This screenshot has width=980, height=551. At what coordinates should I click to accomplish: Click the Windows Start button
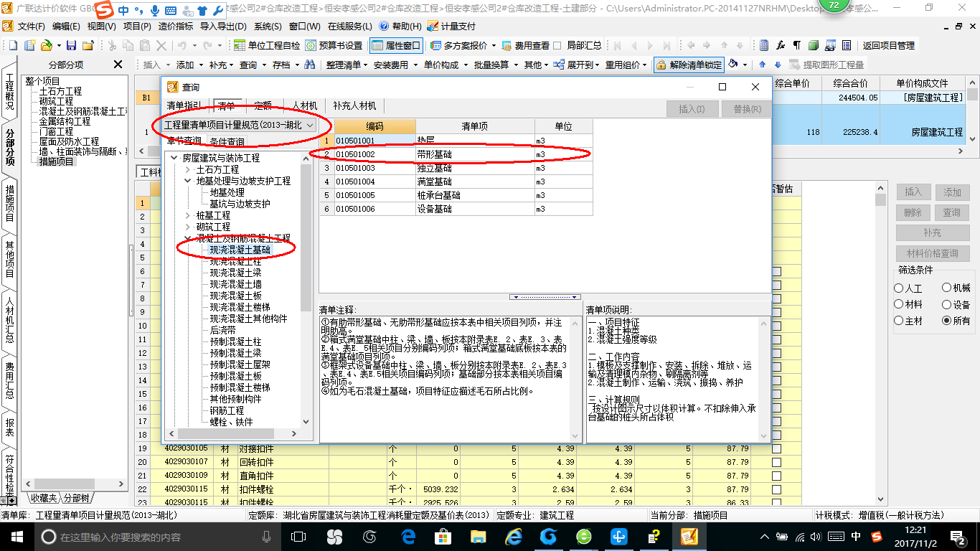[17, 537]
